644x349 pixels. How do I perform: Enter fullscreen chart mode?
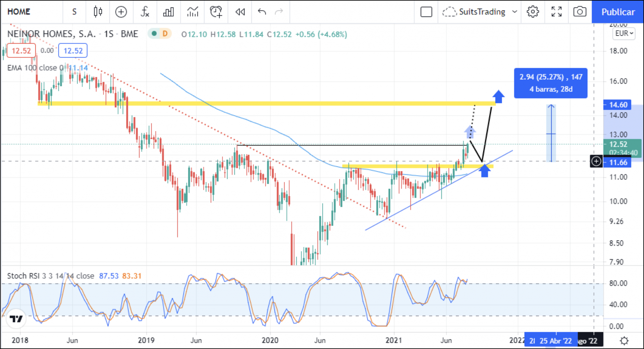556,12
